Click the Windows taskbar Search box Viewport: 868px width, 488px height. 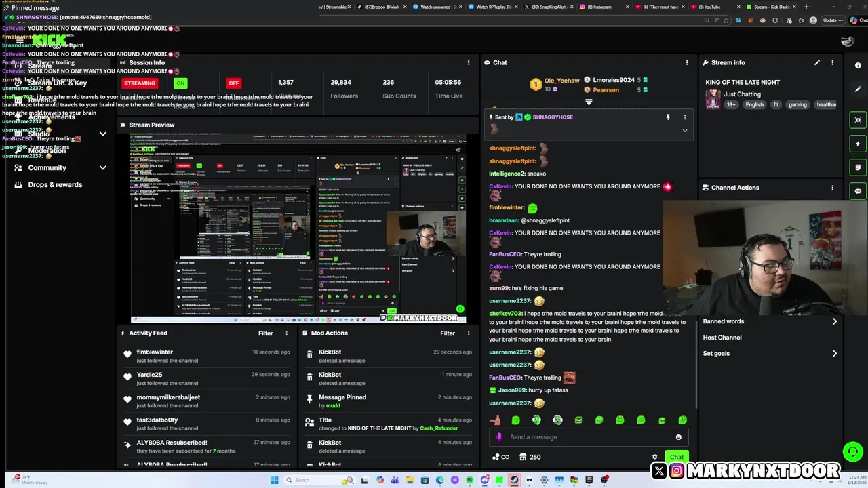319,480
